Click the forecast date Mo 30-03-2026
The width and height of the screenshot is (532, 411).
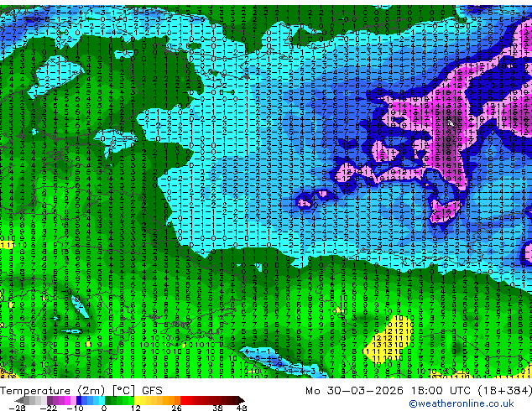pos(355,391)
